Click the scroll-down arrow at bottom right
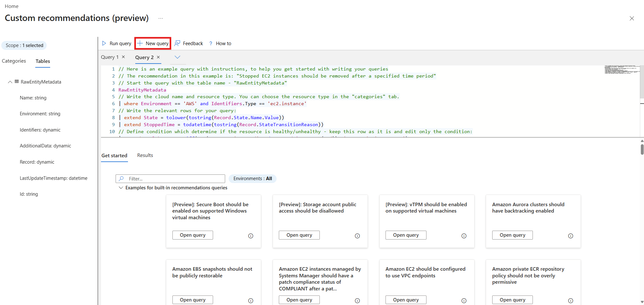Screen dimensions: 644x305 pos(642,302)
